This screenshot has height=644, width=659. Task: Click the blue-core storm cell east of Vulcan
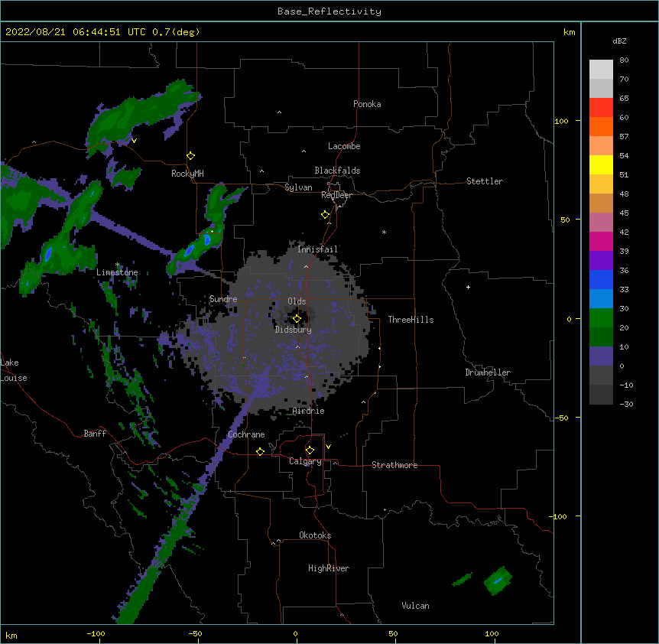(x=498, y=581)
